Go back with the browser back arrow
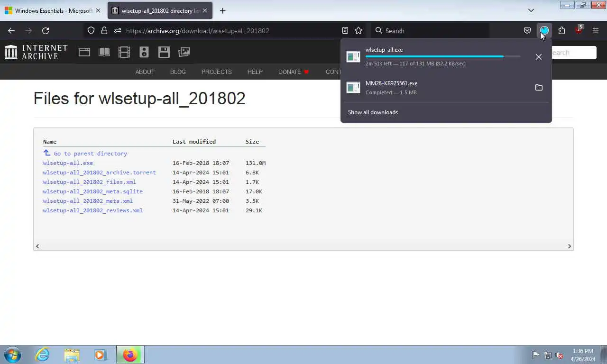This screenshot has height=364, width=607. tap(11, 31)
